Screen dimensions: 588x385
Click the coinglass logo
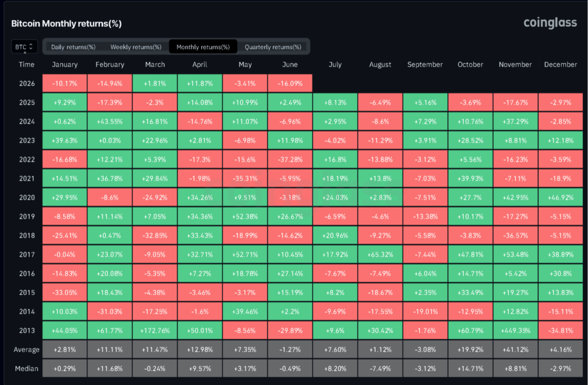click(x=550, y=23)
